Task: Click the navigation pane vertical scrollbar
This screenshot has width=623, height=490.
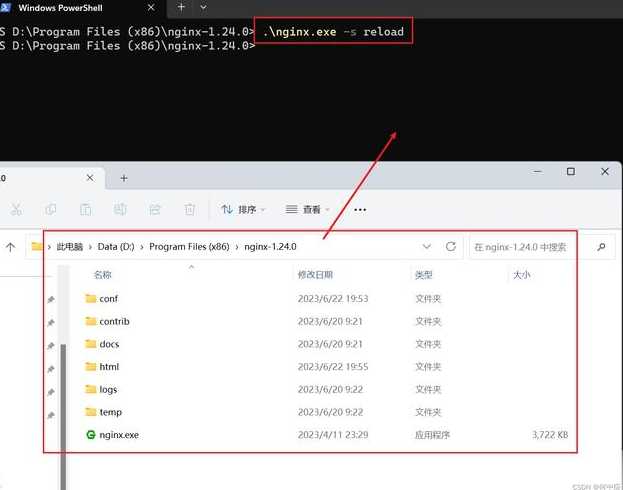Action: click(63, 415)
